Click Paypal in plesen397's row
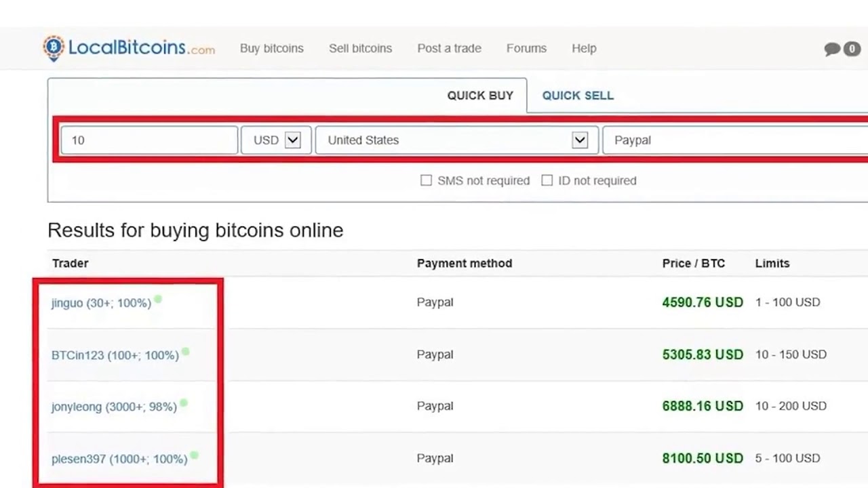 (x=435, y=458)
